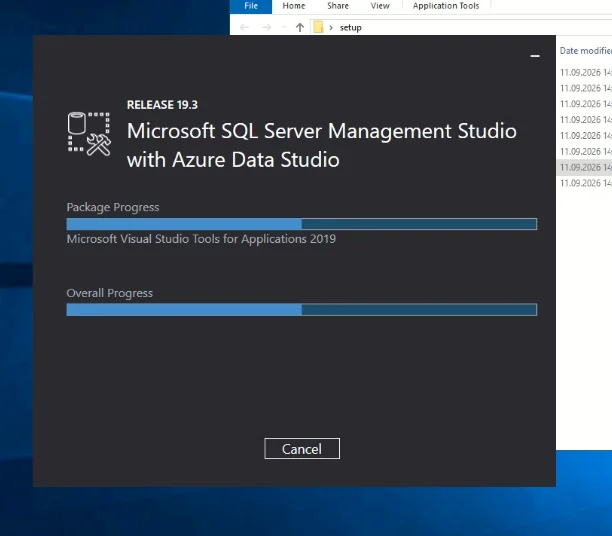Cancel the SSMS installation
This screenshot has height=536, width=612.
click(302, 449)
